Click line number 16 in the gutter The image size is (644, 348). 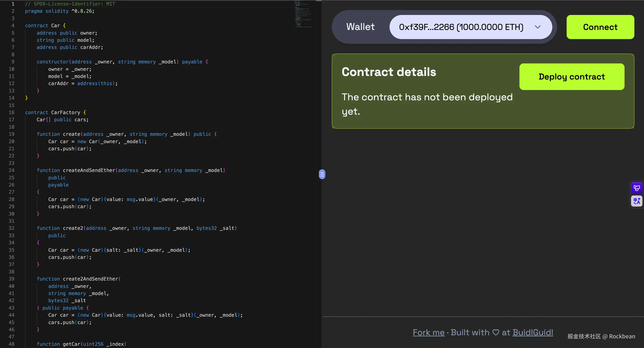11,112
